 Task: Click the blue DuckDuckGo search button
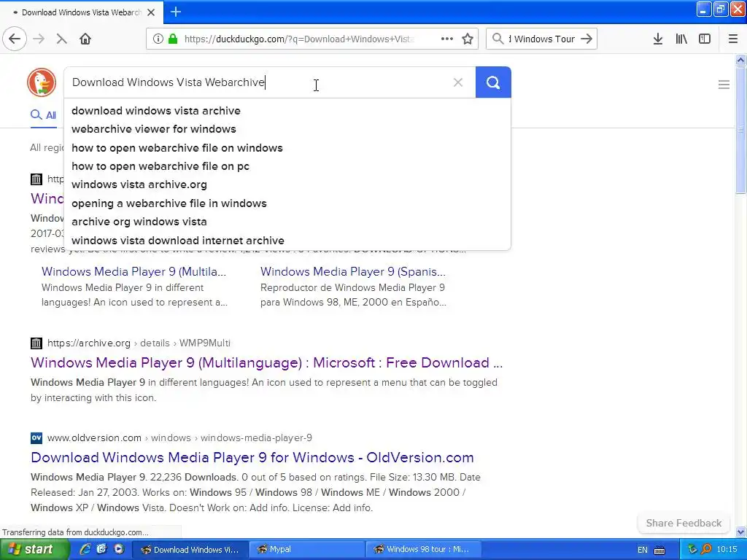pos(493,82)
